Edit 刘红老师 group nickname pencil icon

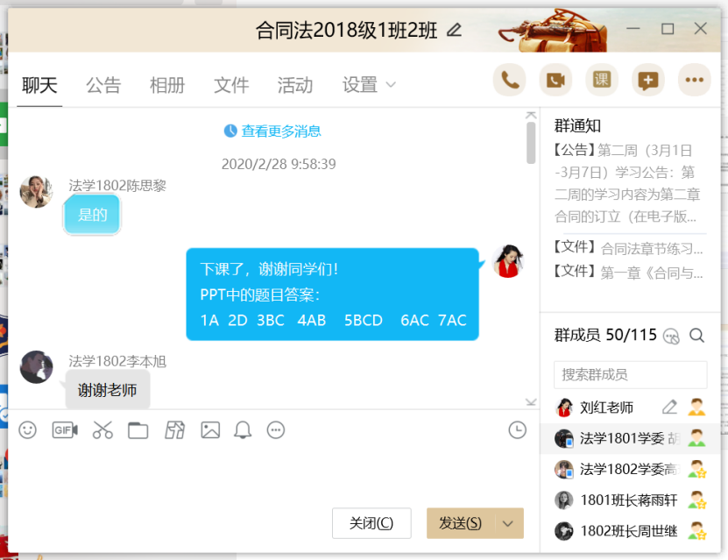pyautogui.click(x=669, y=408)
